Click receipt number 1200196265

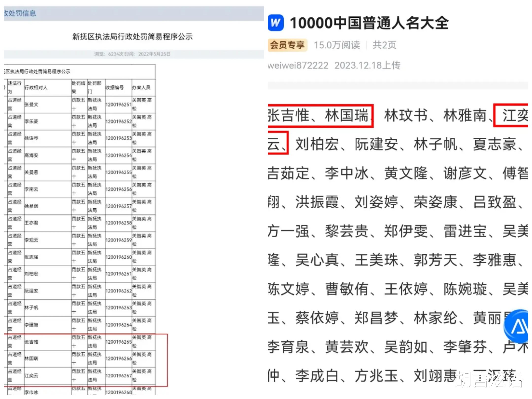point(118,342)
